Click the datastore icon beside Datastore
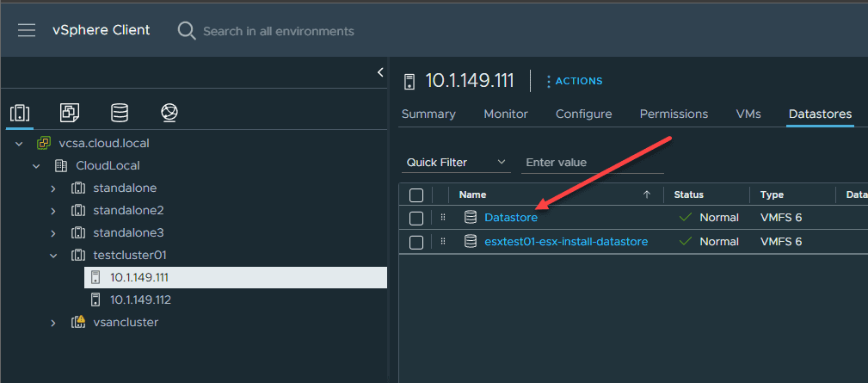868x383 pixels. (x=471, y=218)
